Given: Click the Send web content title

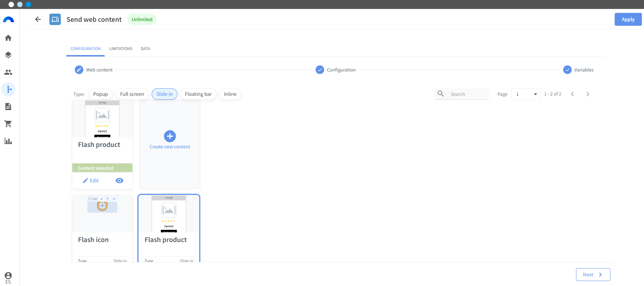Looking at the screenshot, I should [94, 19].
